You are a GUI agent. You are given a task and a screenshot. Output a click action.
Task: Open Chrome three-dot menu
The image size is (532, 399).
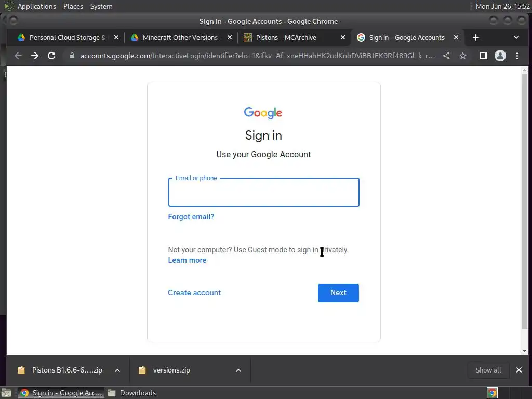pos(517,56)
